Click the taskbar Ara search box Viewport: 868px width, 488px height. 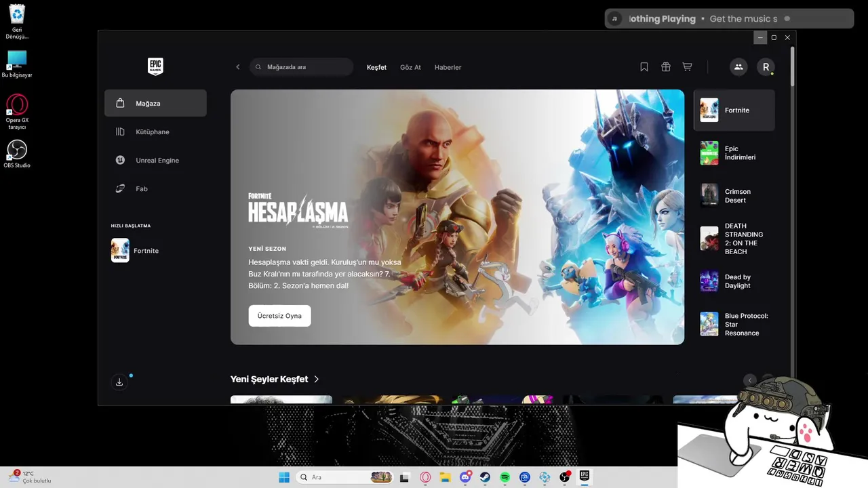coord(346,477)
